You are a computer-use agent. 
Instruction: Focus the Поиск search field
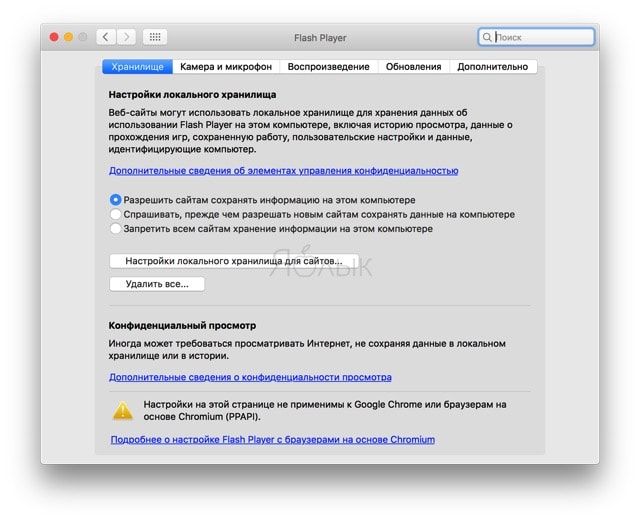536,37
